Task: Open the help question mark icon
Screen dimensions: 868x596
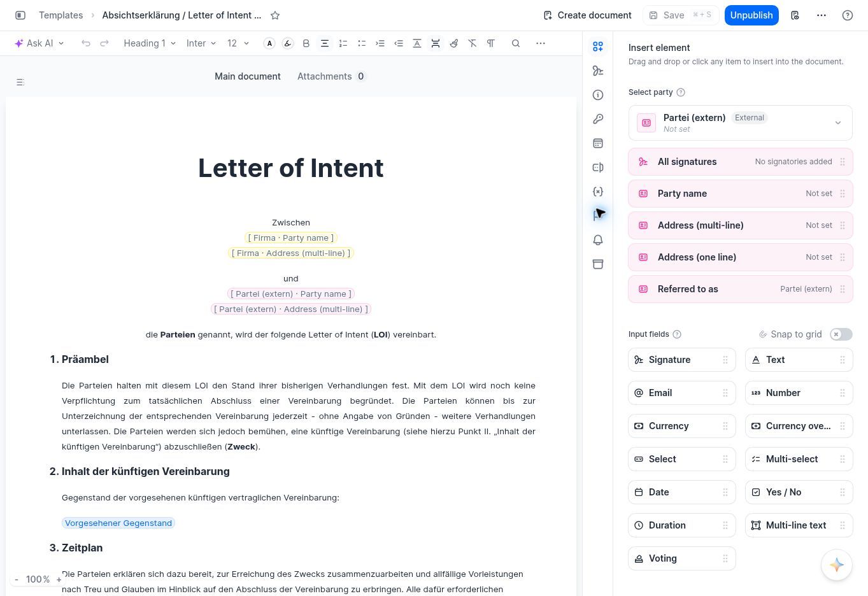Action: click(848, 15)
